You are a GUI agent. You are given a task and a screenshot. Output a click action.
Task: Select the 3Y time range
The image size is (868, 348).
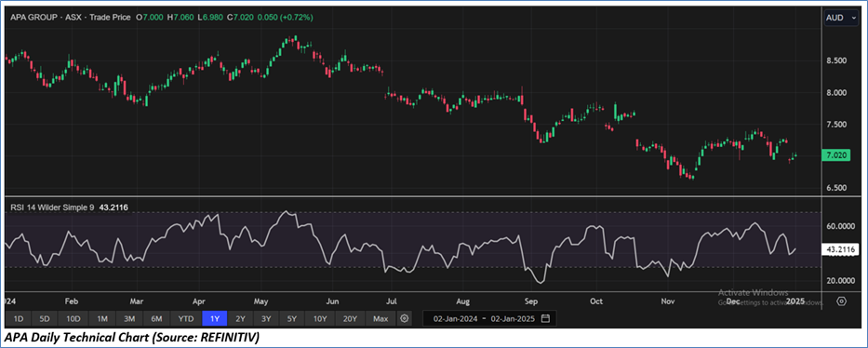(266, 318)
